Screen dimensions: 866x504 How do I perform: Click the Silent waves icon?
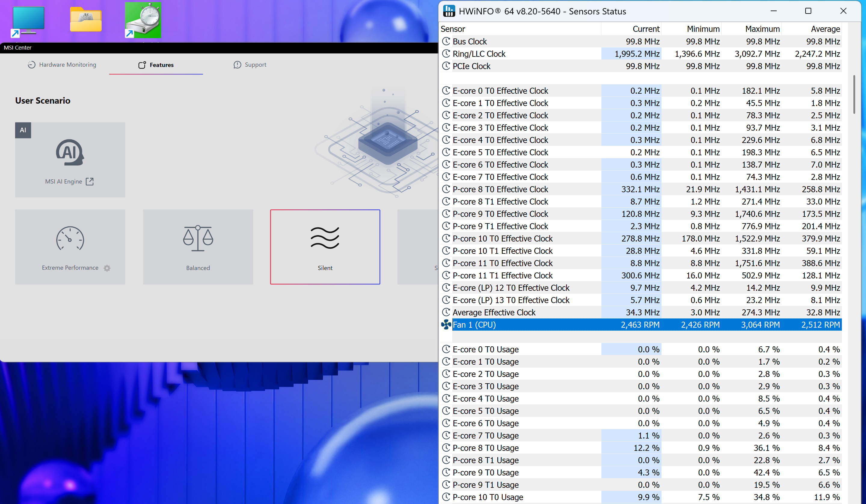tap(325, 238)
